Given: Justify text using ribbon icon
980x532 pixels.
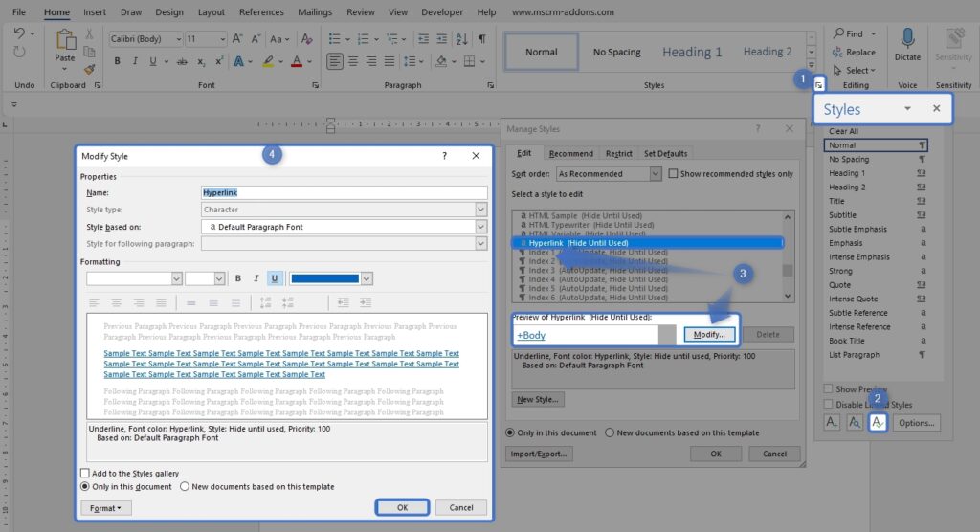Looking at the screenshot, I should pyautogui.click(x=389, y=61).
